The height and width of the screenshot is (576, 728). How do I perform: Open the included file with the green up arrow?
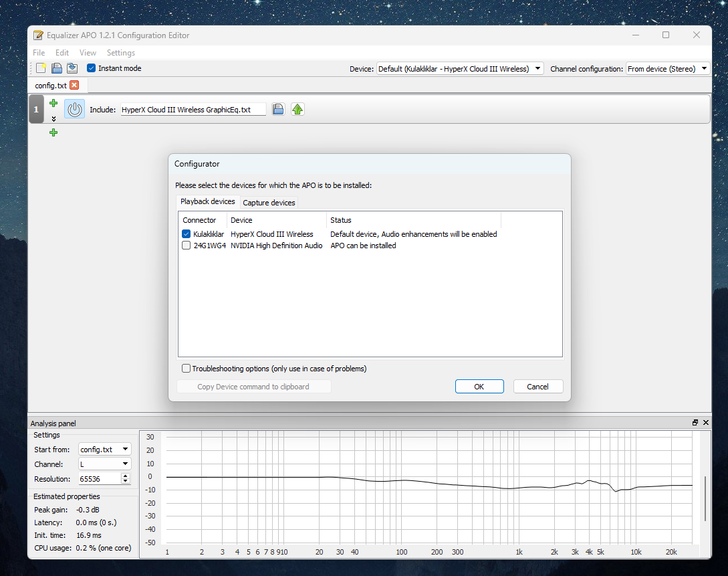297,109
